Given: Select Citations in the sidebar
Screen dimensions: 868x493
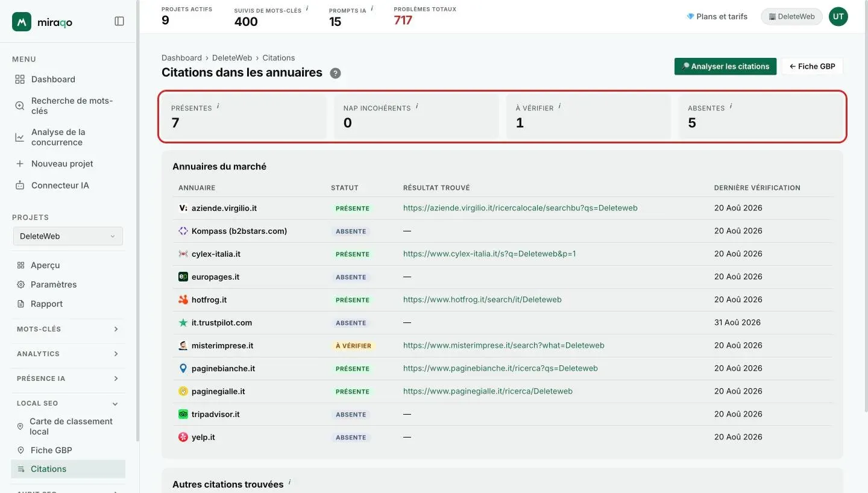Looking at the screenshot, I should tap(68, 469).
